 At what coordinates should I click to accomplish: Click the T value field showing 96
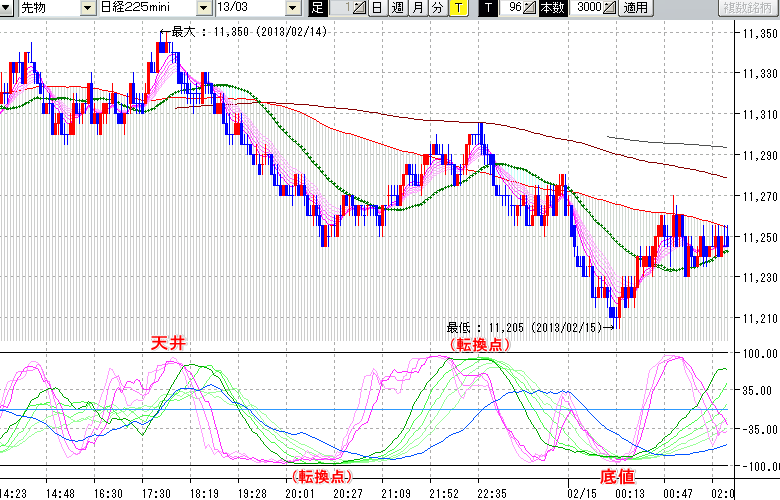[x=512, y=8]
